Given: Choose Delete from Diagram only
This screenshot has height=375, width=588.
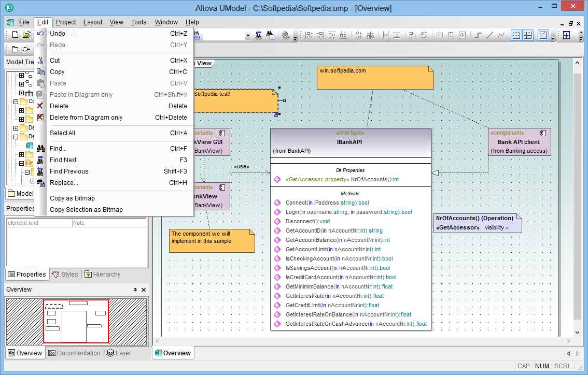Looking at the screenshot, I should pyautogui.click(x=114, y=117).
